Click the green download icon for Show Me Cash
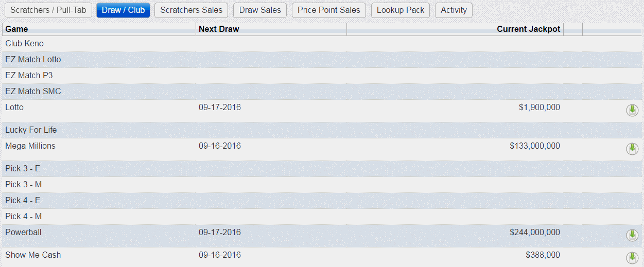 pos(632,258)
